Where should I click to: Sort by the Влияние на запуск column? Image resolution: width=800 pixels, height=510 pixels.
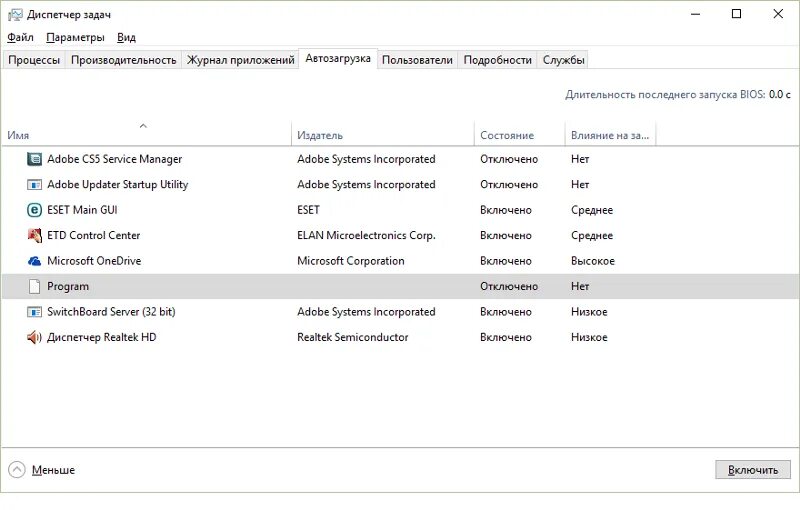[610, 135]
